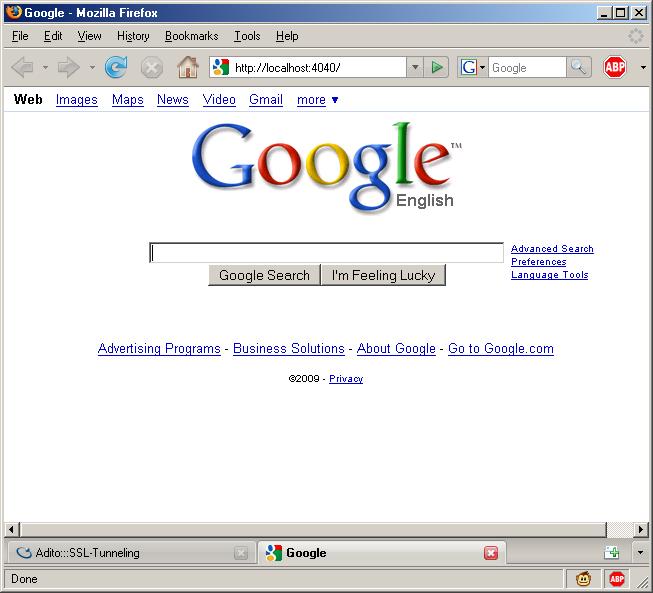Image resolution: width=653 pixels, height=593 pixels.
Task: Reload the current page
Action: coord(116,67)
